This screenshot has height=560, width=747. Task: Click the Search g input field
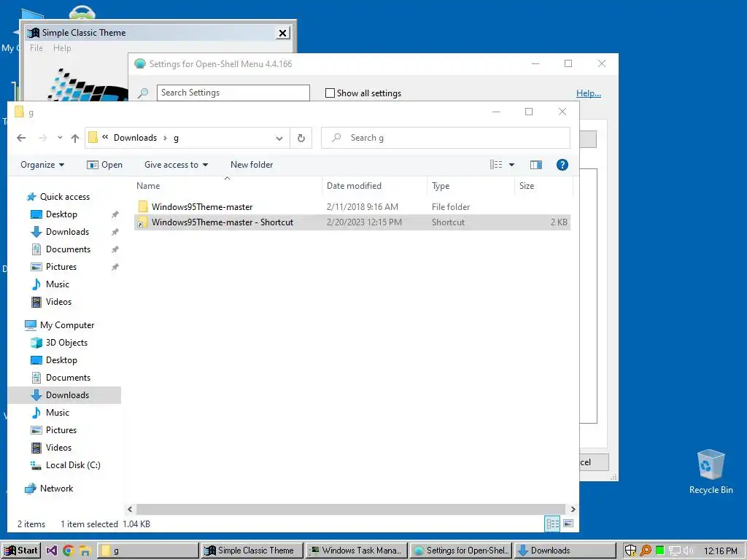(x=446, y=138)
